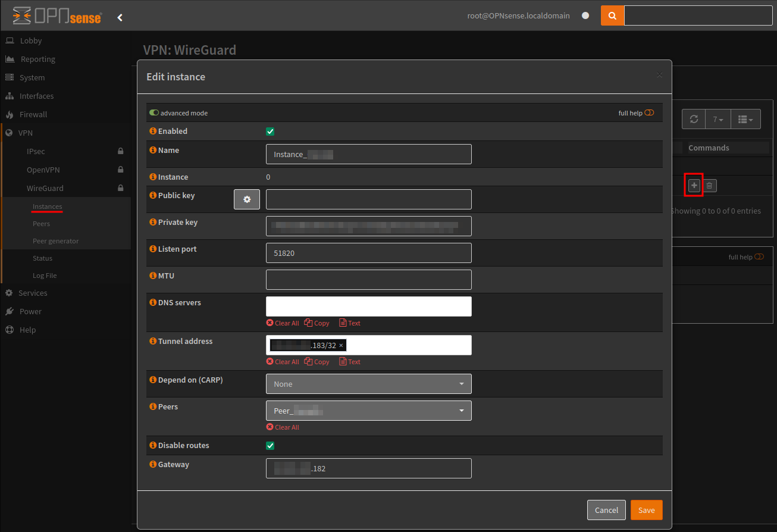The width and height of the screenshot is (777, 532).
Task: Click the Gateway input field
Action: coord(369,468)
